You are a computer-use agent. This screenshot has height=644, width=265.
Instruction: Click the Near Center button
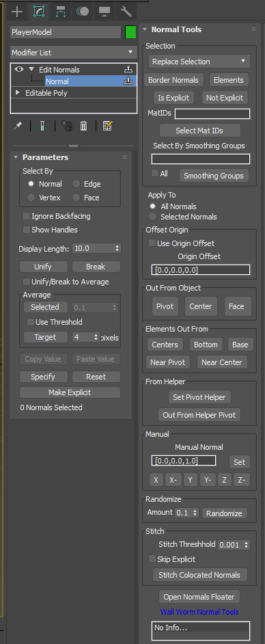pos(222,362)
